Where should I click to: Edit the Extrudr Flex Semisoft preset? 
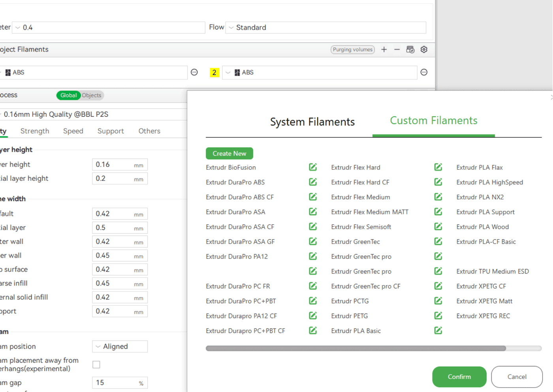coord(438,227)
